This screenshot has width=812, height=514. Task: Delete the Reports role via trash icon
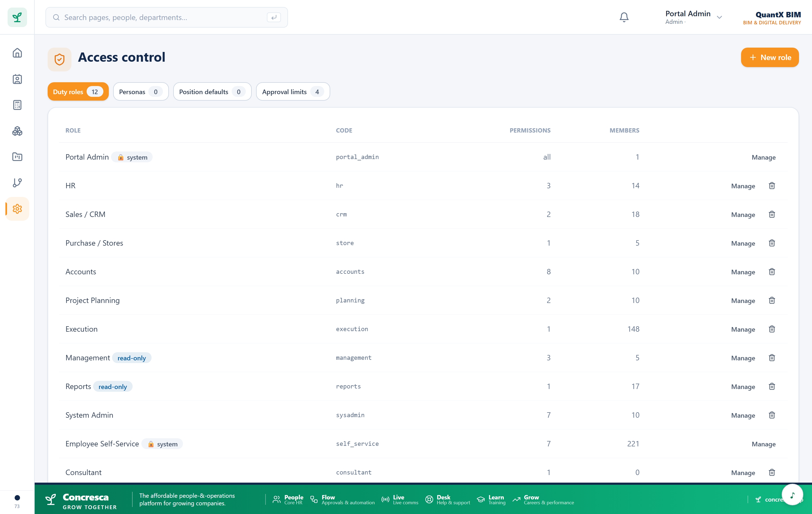click(771, 386)
